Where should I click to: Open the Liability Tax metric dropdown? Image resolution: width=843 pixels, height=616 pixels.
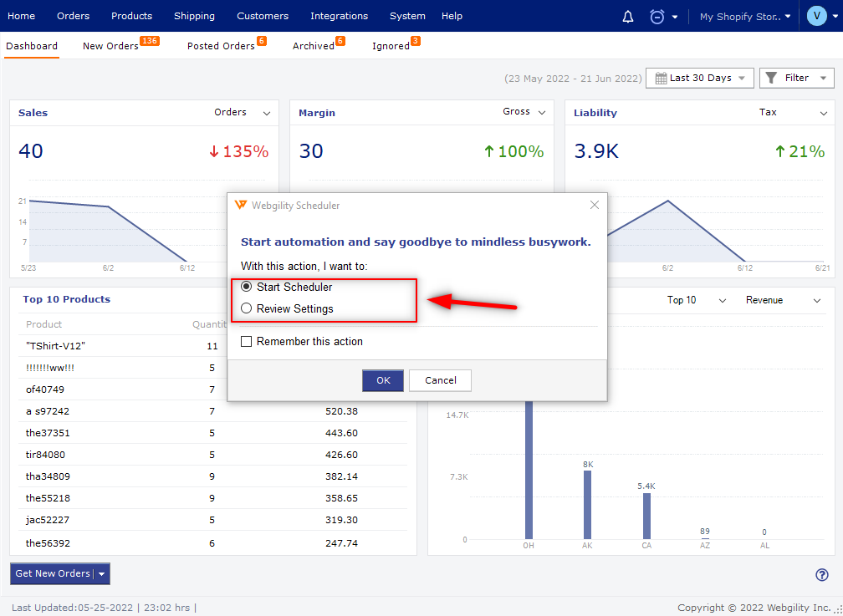pos(793,112)
